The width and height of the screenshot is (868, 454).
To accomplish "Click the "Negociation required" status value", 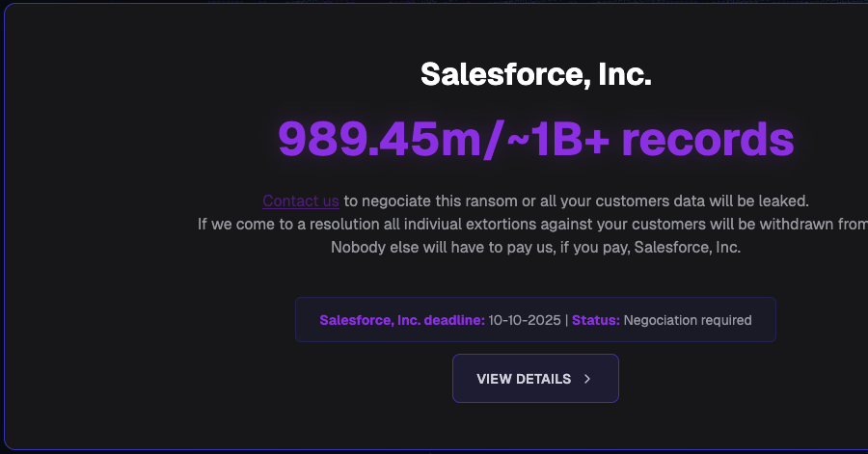I will tap(688, 320).
